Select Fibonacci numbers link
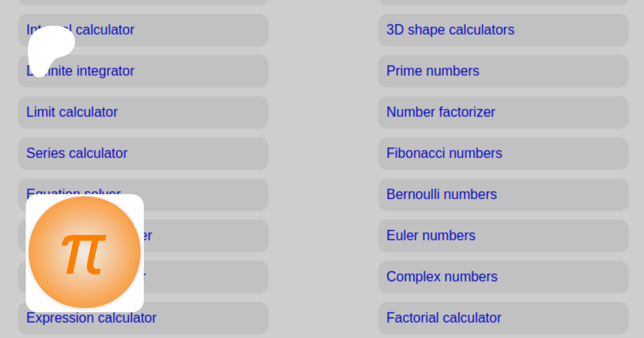The width and height of the screenshot is (644, 338). [x=444, y=153]
